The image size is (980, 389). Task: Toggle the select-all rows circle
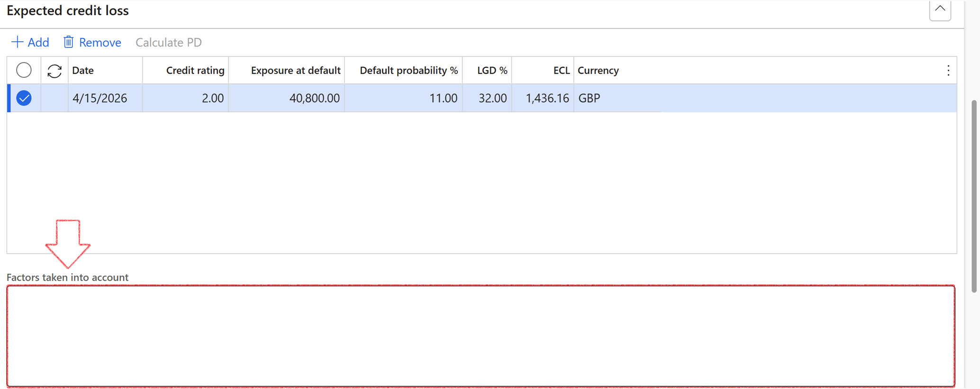click(24, 70)
